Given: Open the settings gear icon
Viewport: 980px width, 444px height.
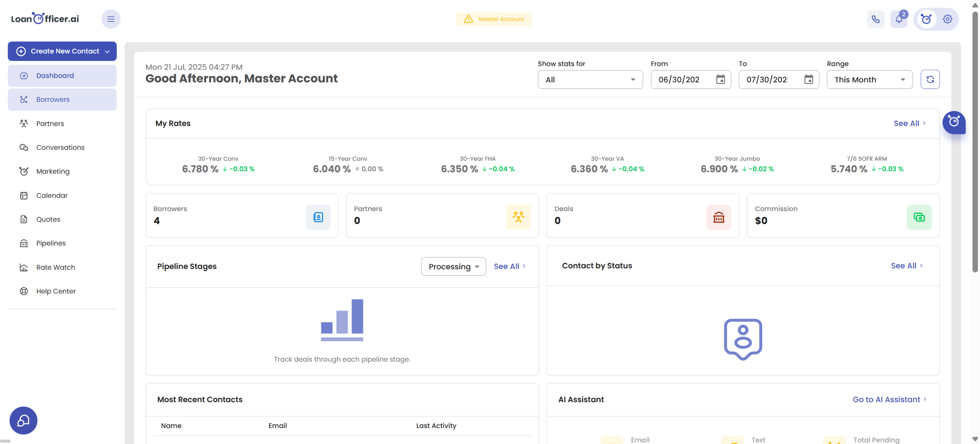Looking at the screenshot, I should (x=947, y=19).
